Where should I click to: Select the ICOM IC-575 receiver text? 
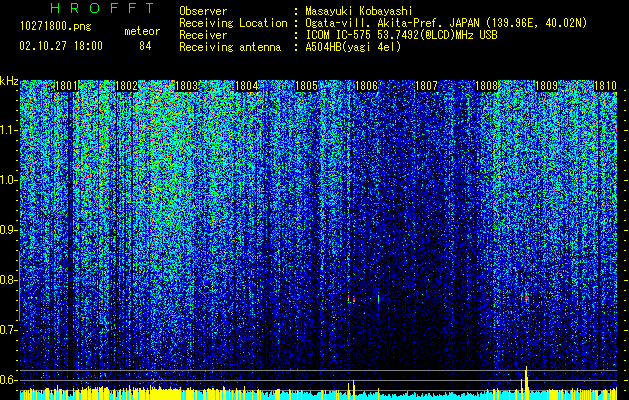(x=401, y=35)
